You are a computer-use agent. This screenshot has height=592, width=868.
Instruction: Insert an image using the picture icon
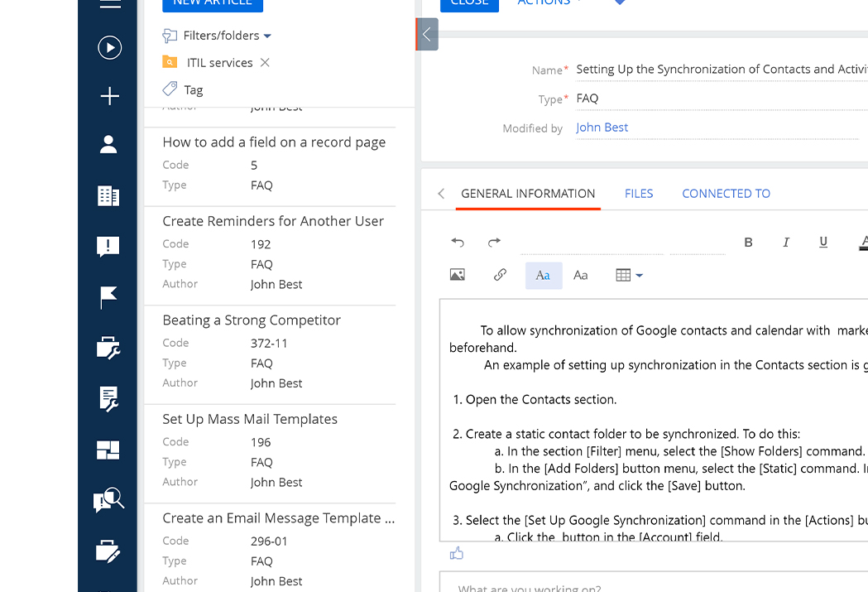pos(457,275)
